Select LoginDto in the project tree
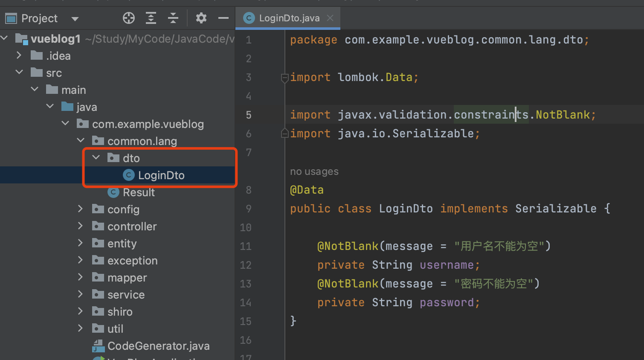 tap(161, 175)
